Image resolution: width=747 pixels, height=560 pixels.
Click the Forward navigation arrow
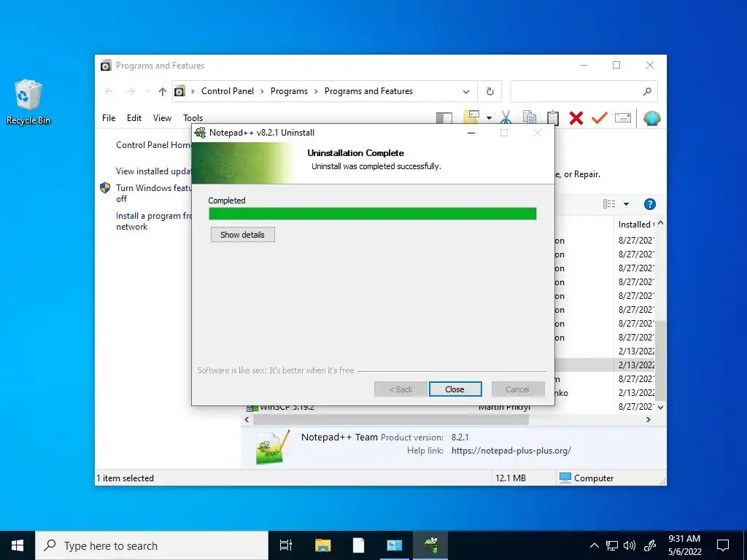coord(131,91)
